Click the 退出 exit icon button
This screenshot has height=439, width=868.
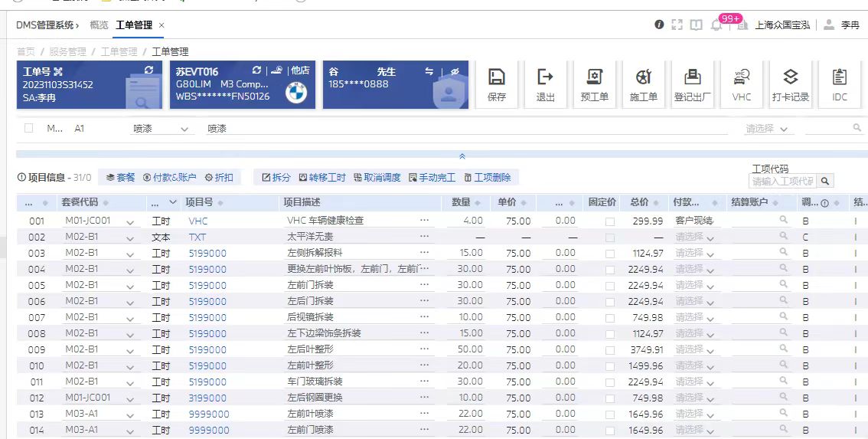tap(545, 85)
